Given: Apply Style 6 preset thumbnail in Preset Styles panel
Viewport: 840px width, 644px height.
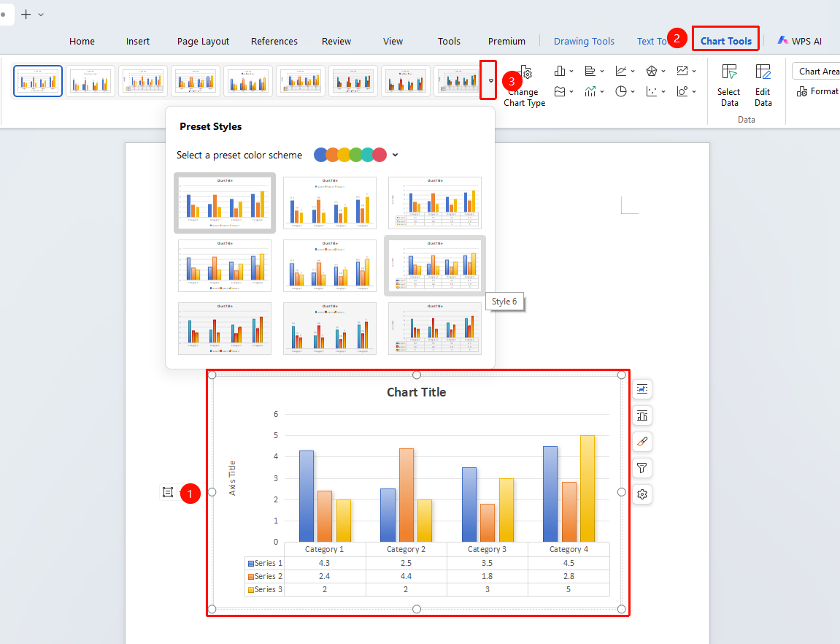Looking at the screenshot, I should [x=435, y=266].
